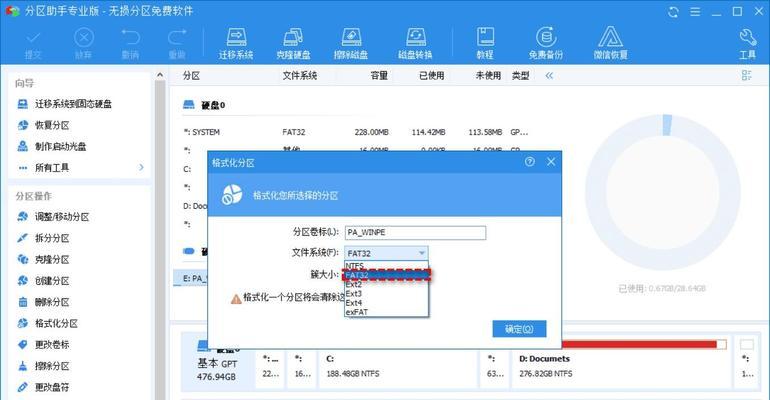This screenshot has width=770, height=400.
Task: Open the 擦除磁盘 wipe disk tool
Action: (x=351, y=44)
